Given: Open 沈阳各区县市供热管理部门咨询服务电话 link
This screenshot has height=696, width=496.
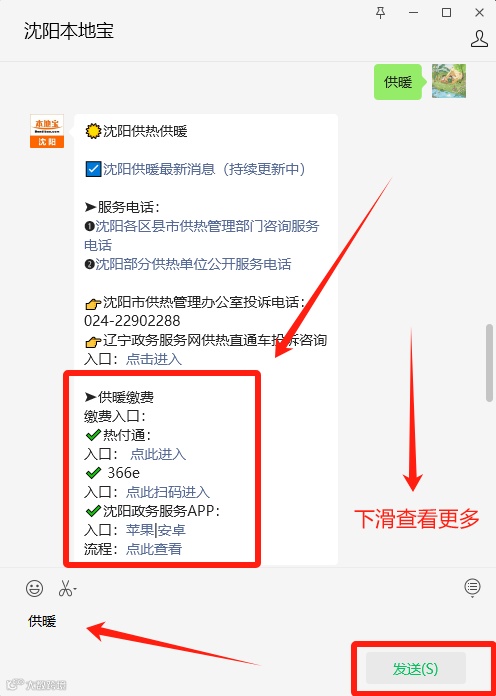Looking at the screenshot, I should 202,235.
